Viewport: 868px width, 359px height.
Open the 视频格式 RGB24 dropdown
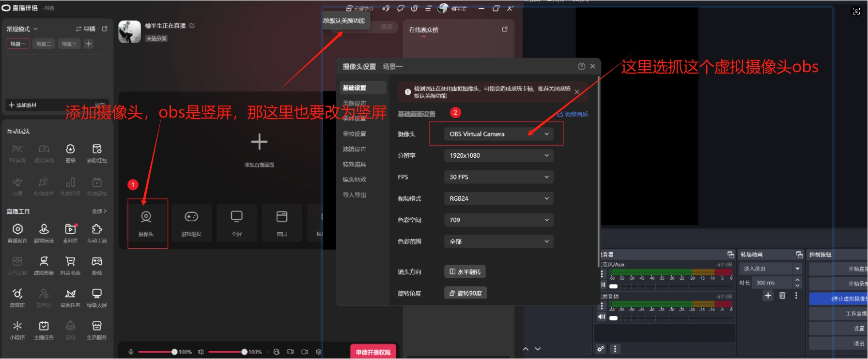498,198
